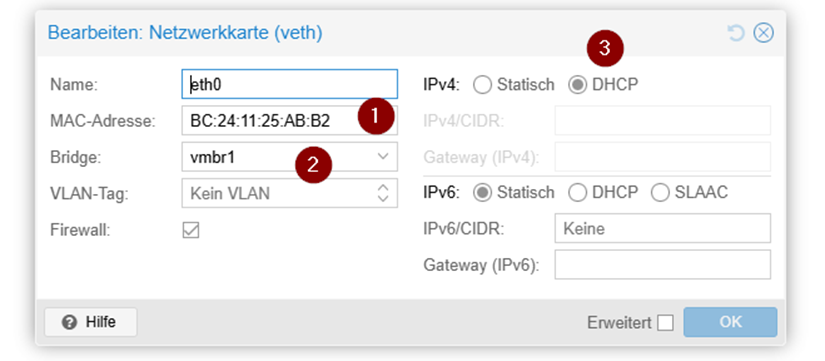
Task: Click the OK button
Action: pos(730,322)
